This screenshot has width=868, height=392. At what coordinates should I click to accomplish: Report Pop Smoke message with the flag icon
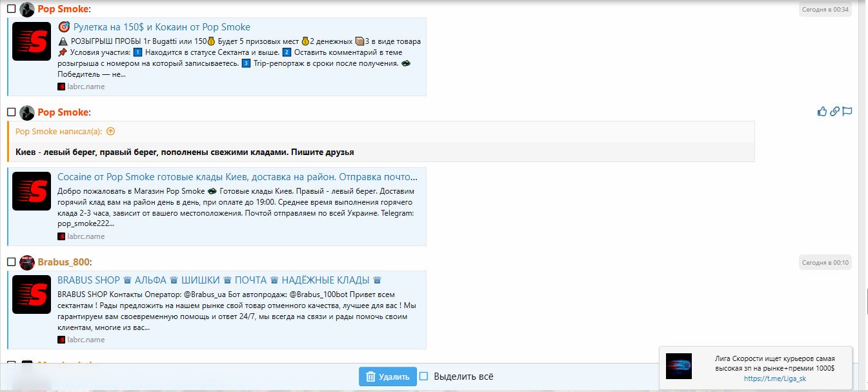(847, 112)
